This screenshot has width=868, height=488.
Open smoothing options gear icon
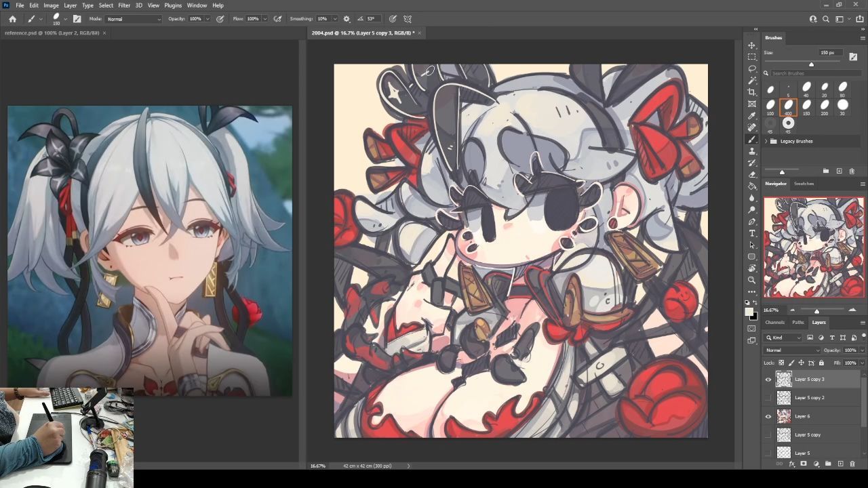(x=347, y=19)
